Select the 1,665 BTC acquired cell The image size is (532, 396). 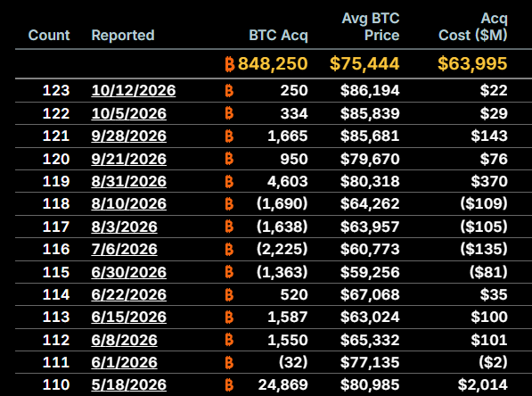click(288, 136)
